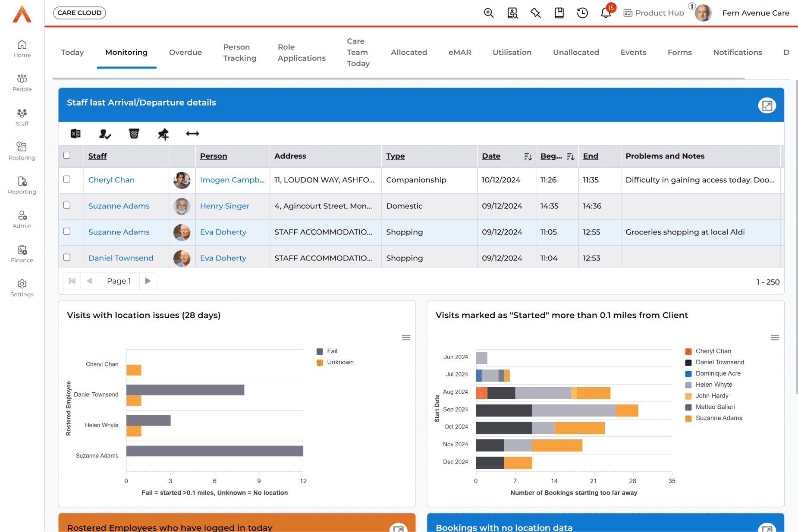The height and width of the screenshot is (532, 798).
Task: Expand the Staff Arrival/Departure panel fullscreen
Action: (x=767, y=106)
